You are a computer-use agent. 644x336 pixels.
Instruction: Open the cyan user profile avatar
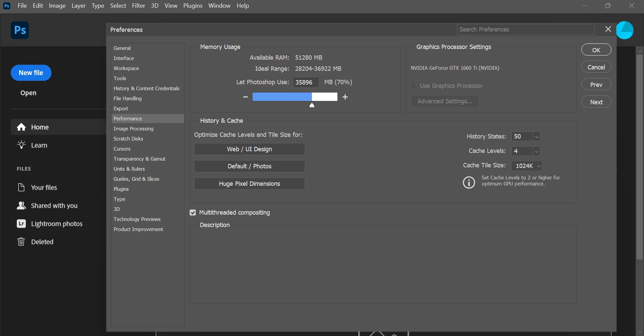tap(625, 30)
